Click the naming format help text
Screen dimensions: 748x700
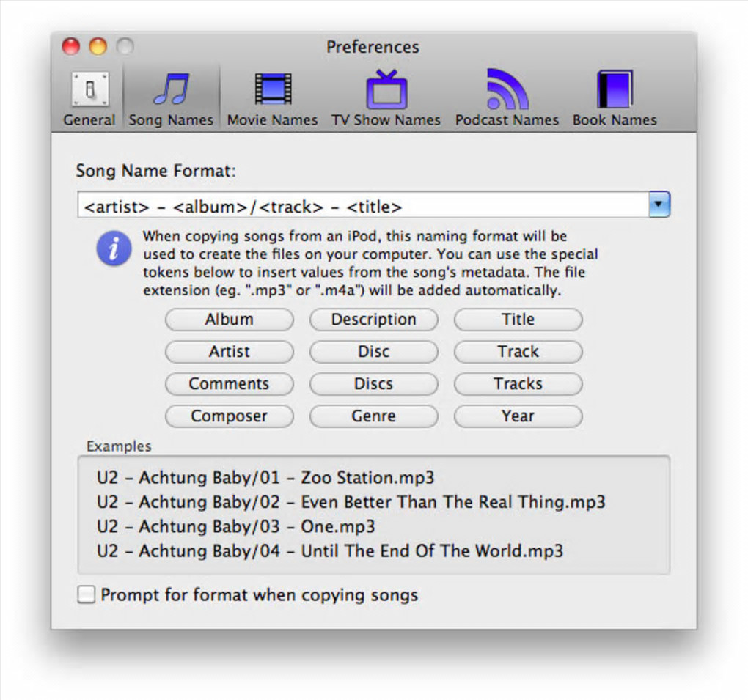(x=370, y=263)
